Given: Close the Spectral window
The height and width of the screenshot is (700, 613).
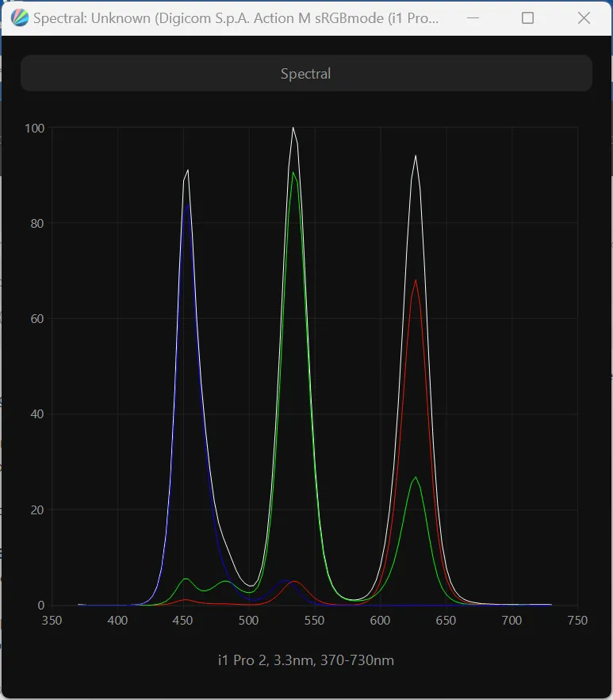Looking at the screenshot, I should pyautogui.click(x=584, y=18).
